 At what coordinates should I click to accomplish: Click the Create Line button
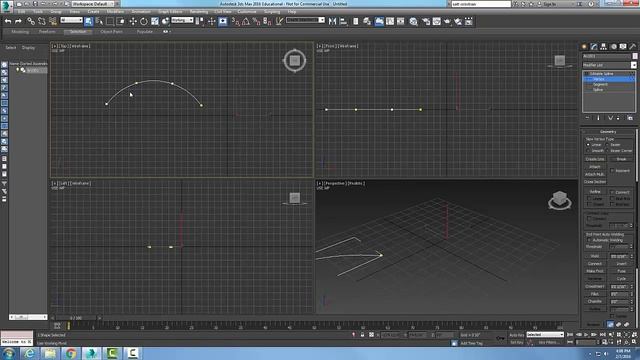point(595,159)
